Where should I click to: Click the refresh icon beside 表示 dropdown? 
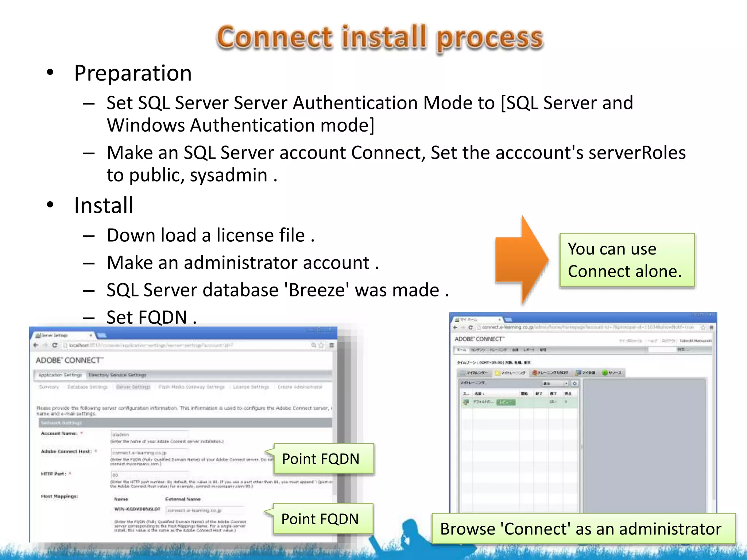(574, 384)
